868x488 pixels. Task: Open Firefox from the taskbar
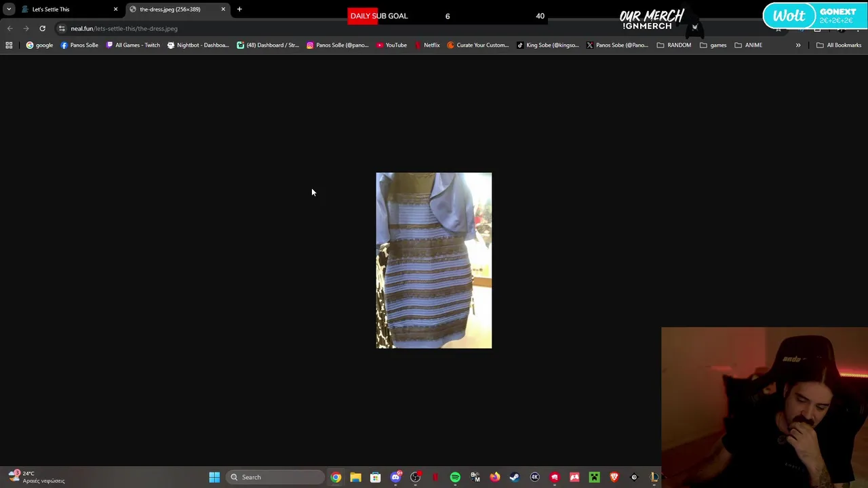coord(495,477)
